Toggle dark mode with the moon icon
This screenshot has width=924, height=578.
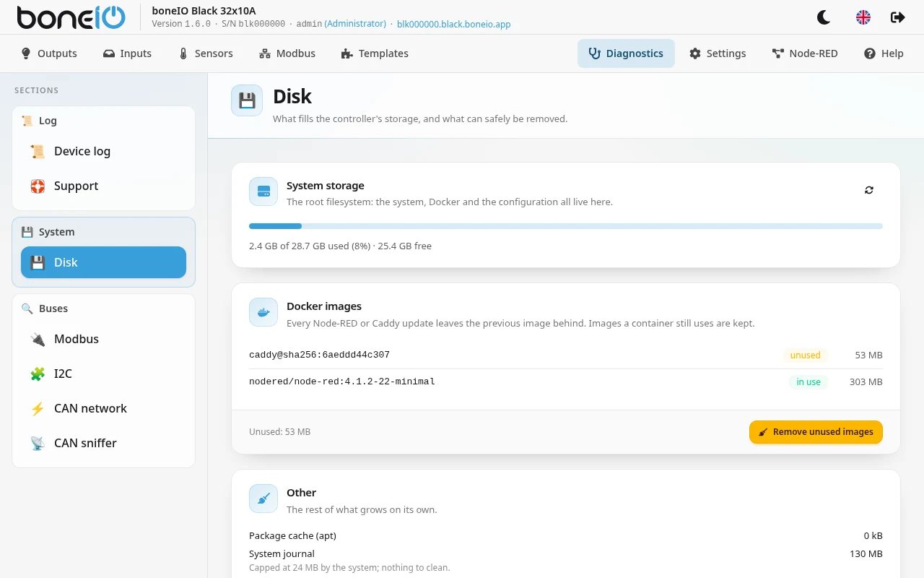coord(823,17)
